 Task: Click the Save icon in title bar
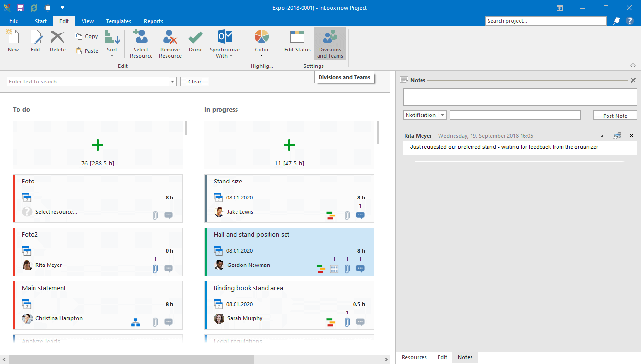pos(20,8)
